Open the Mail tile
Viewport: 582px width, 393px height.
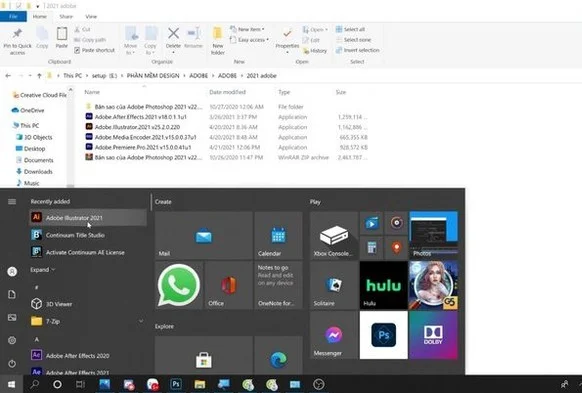click(203, 235)
